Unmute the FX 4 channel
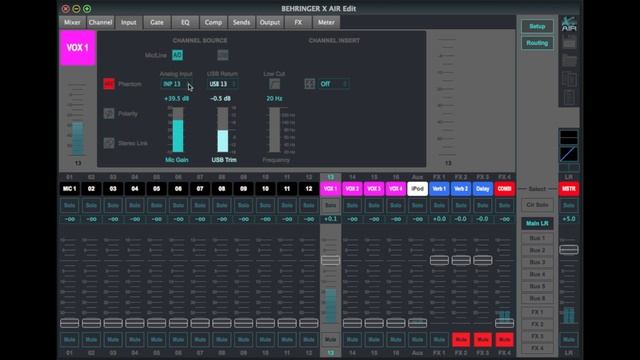 coord(504,340)
